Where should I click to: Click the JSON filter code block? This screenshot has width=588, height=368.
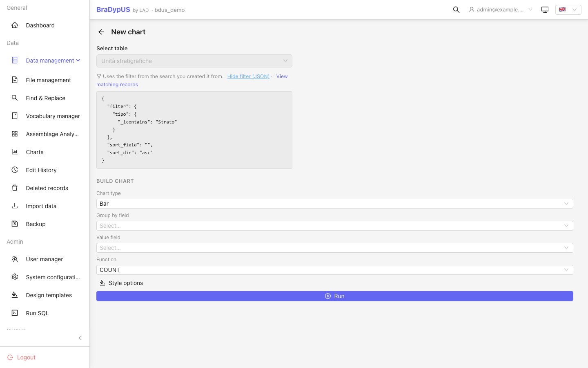click(x=194, y=130)
